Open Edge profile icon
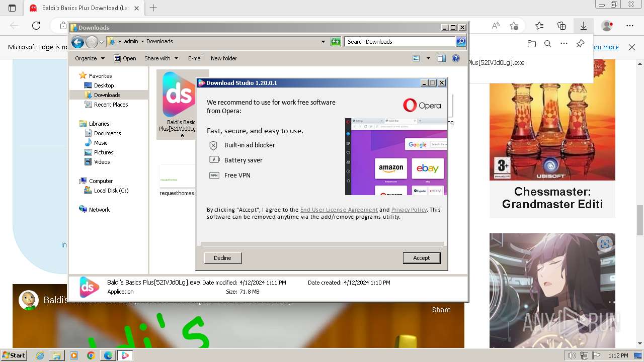The image size is (644, 362). pos(607,26)
